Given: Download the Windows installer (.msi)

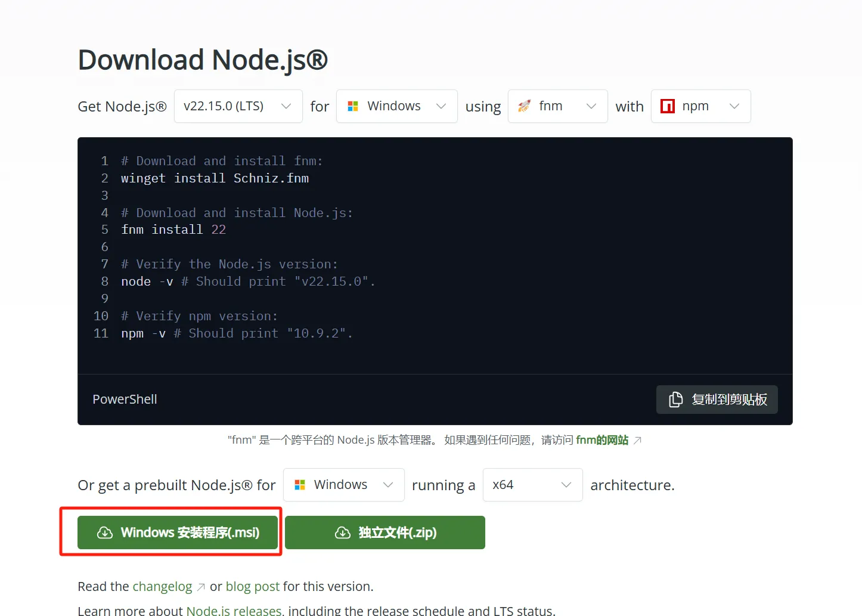Looking at the screenshot, I should click(178, 533).
